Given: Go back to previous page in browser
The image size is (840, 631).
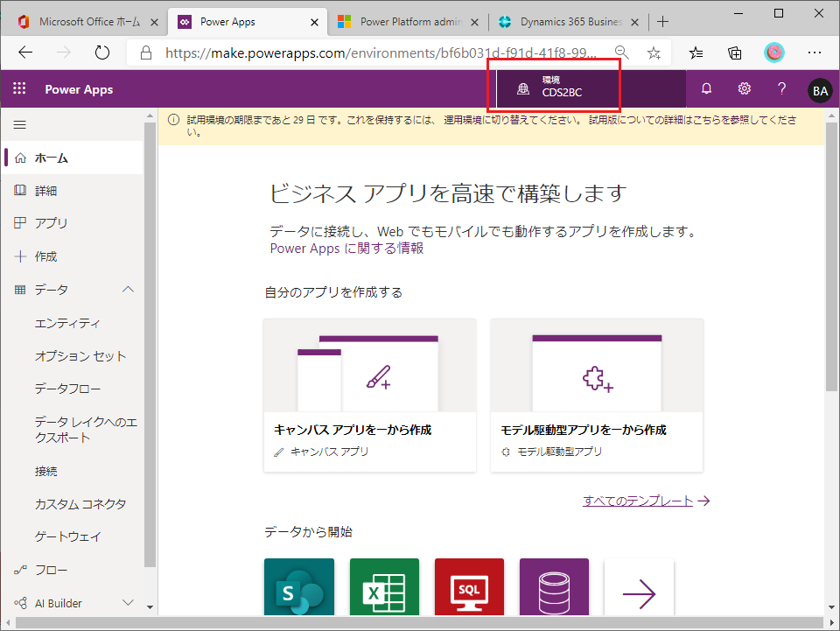Looking at the screenshot, I should click(x=25, y=53).
